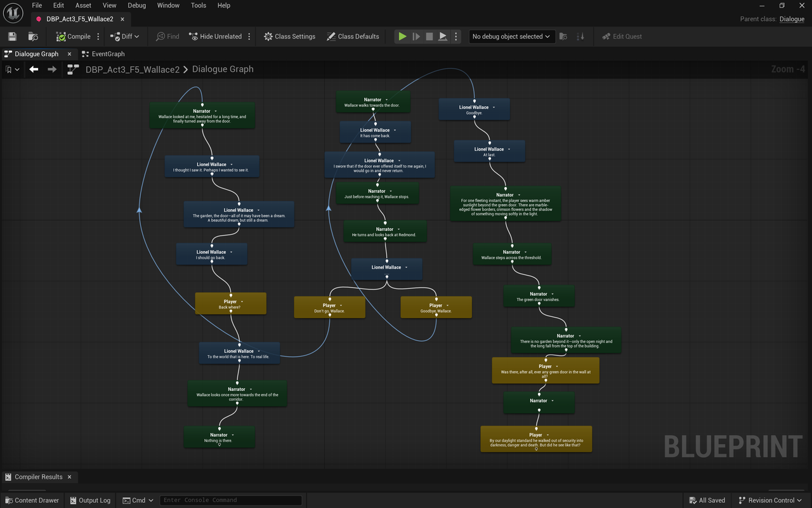
Task: Click the Unreal Engine logo icon
Action: [x=13, y=13]
